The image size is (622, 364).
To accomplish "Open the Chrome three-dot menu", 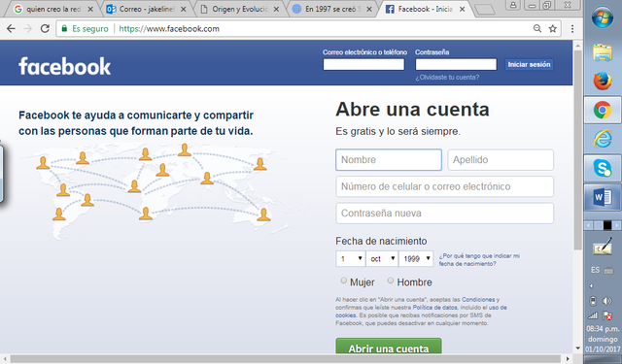I will [572, 28].
